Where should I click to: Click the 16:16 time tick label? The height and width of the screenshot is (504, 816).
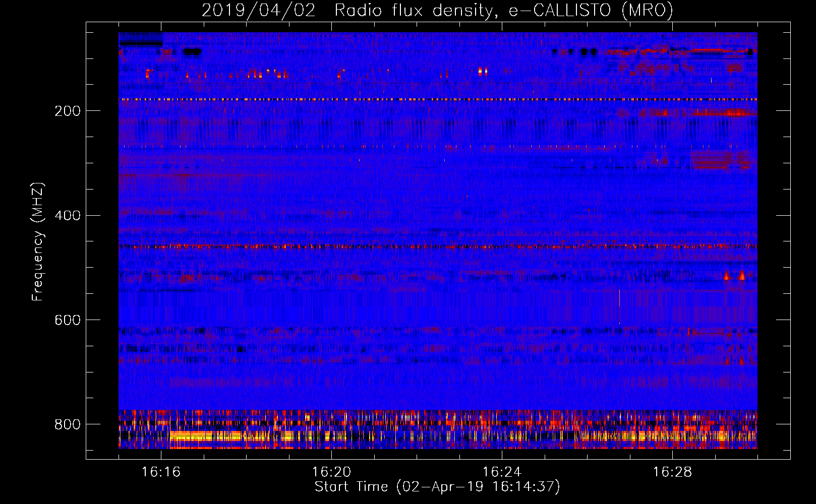161,472
